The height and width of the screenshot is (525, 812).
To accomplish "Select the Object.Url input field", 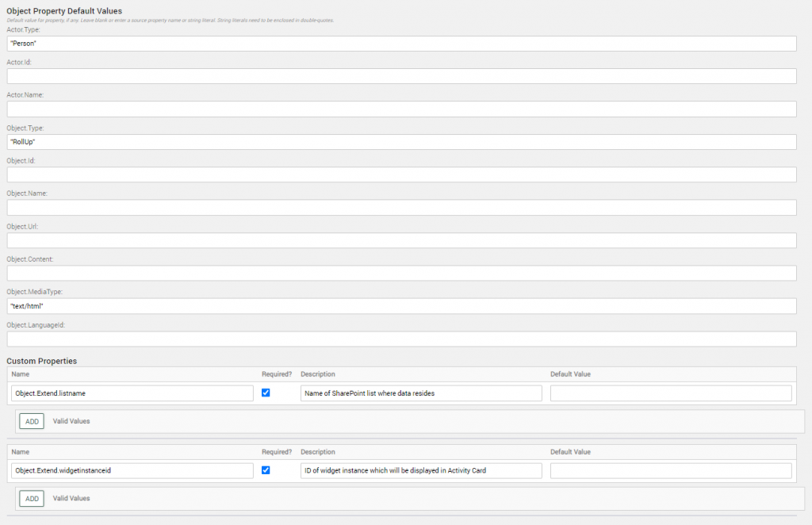I will click(401, 240).
